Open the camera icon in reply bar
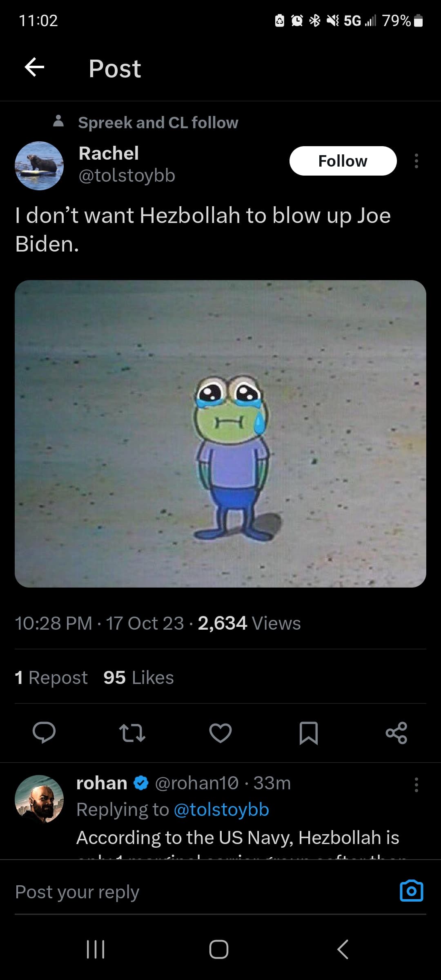 412,891
